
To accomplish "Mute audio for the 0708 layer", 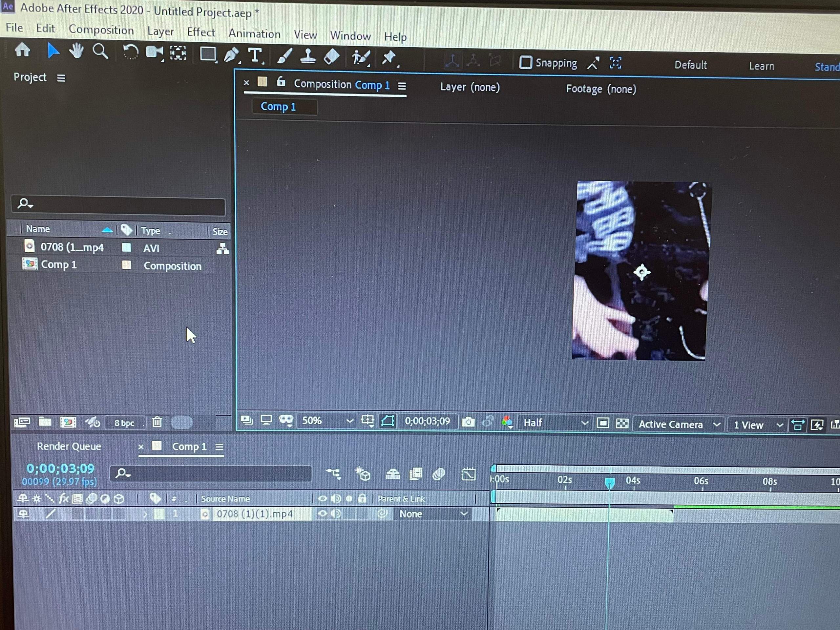I will [336, 514].
